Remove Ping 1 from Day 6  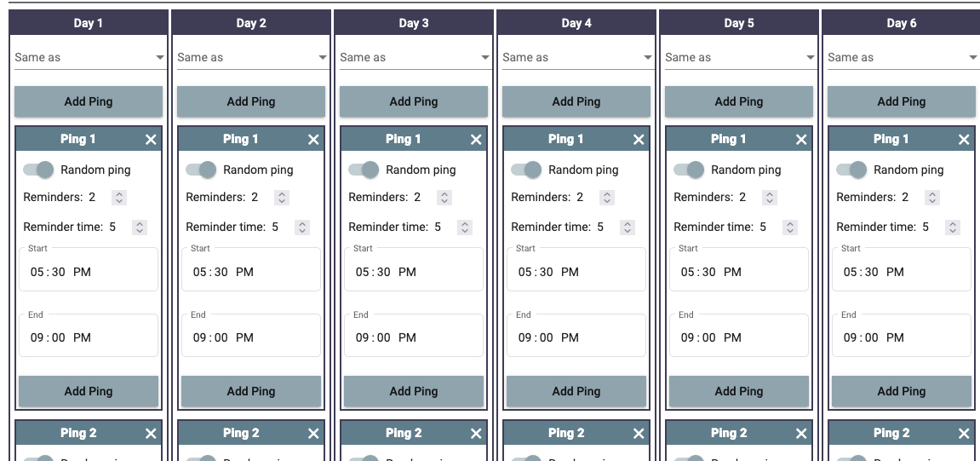pyautogui.click(x=964, y=140)
